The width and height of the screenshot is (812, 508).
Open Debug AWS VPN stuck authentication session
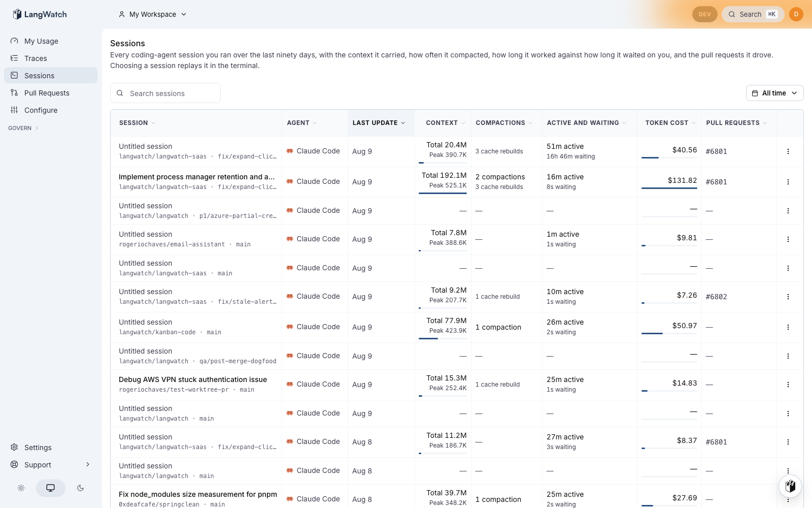(193, 379)
